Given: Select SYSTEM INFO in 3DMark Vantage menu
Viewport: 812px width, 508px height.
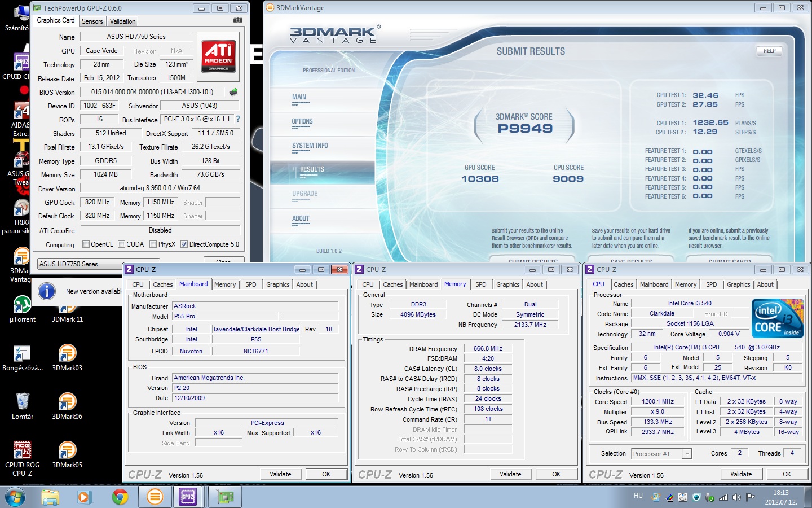Looking at the screenshot, I should tap(310, 146).
